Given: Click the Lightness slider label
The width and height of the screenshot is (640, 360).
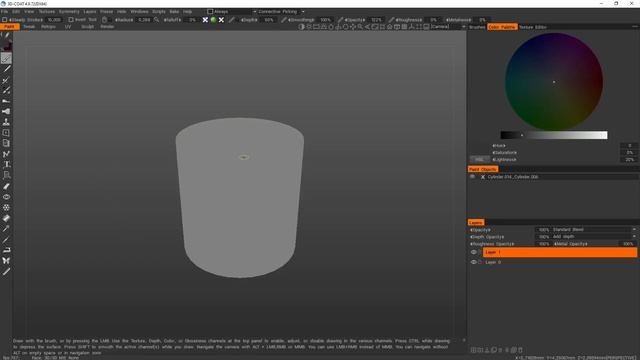Looking at the screenshot, I should pyautogui.click(x=504, y=160).
